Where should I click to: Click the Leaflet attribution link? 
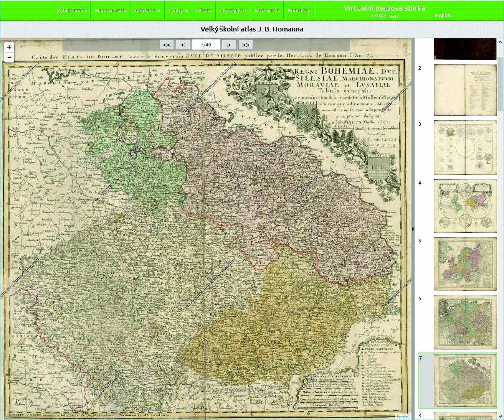pos(403,417)
